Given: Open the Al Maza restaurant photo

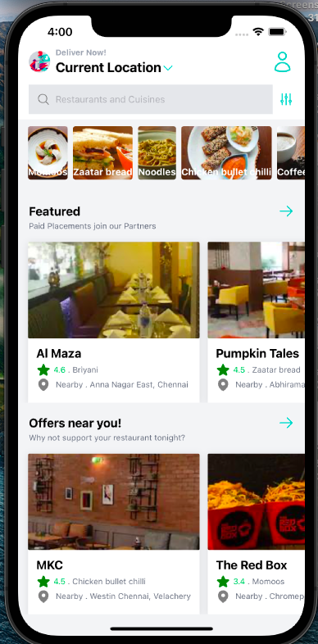Looking at the screenshot, I should tap(114, 290).
